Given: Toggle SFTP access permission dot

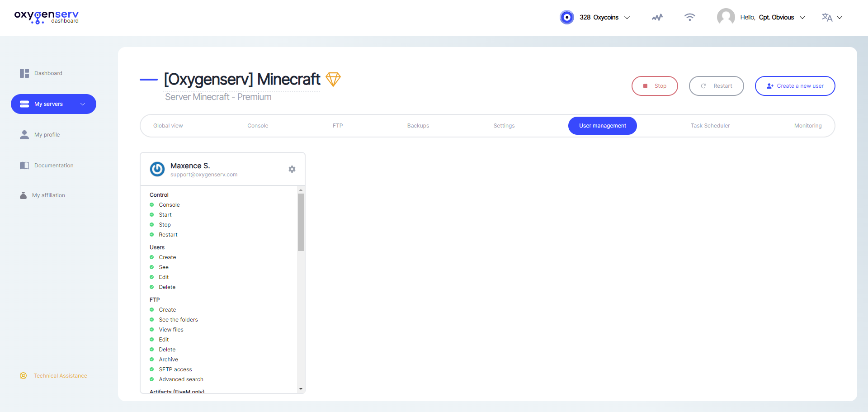Looking at the screenshot, I should coord(152,369).
